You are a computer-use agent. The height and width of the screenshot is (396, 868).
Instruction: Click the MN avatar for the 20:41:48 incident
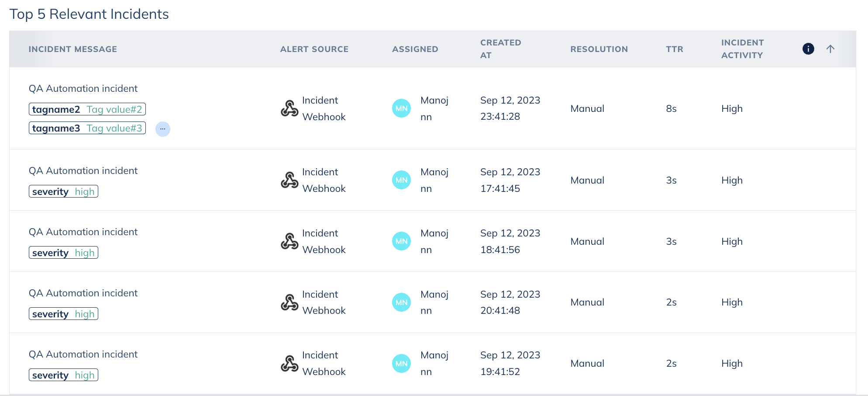(x=401, y=302)
